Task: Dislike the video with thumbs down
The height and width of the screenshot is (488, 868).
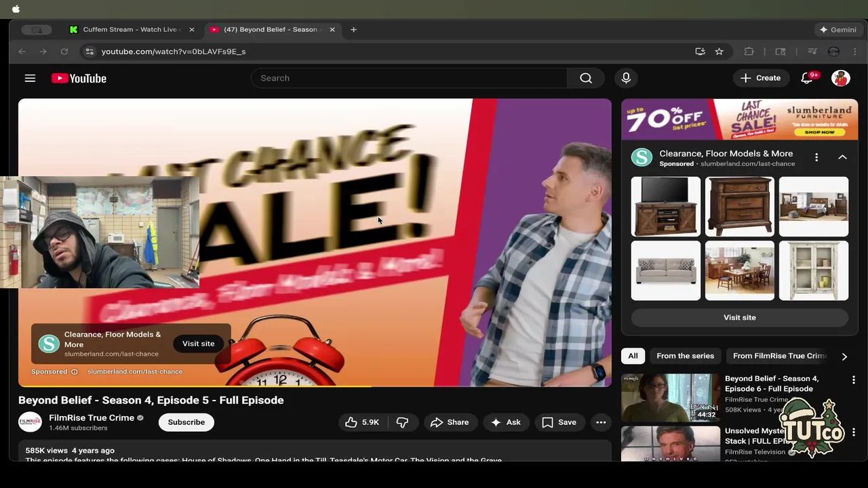Action: (x=402, y=422)
